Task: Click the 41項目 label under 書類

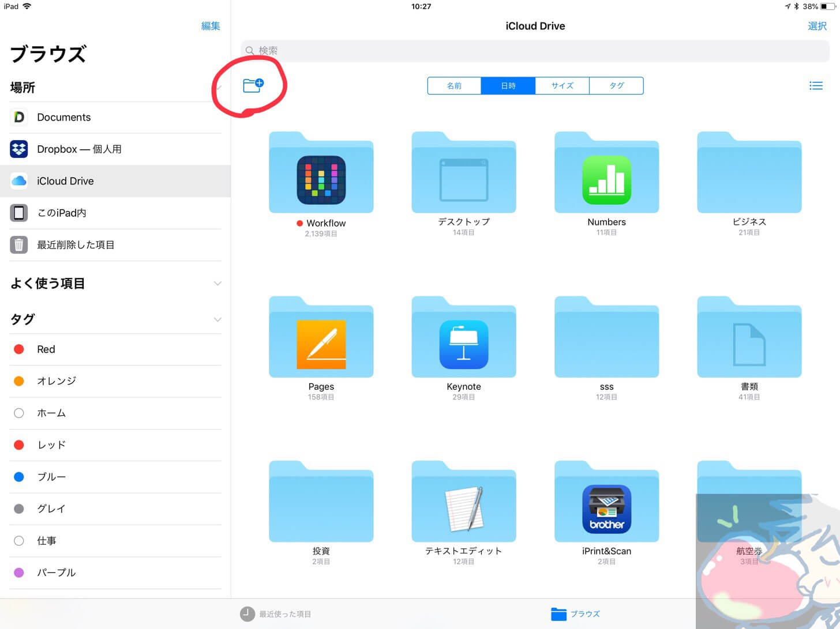Action: [749, 397]
